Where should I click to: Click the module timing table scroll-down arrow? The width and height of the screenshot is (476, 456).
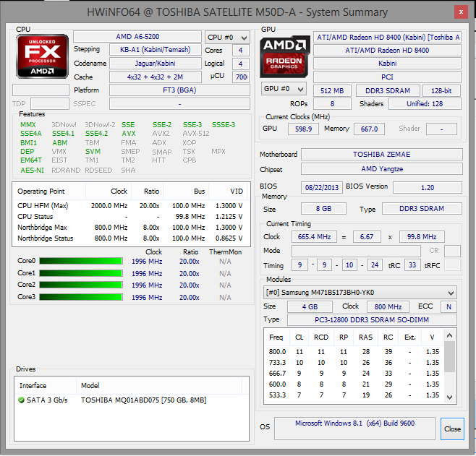click(x=450, y=397)
